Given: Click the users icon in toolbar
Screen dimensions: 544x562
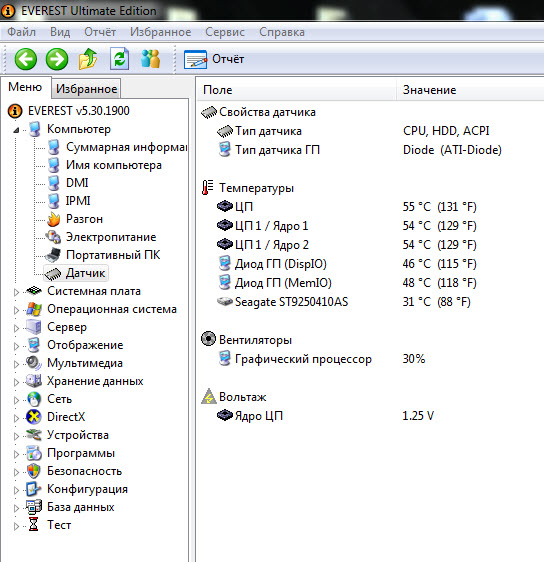Looking at the screenshot, I should click(151, 59).
